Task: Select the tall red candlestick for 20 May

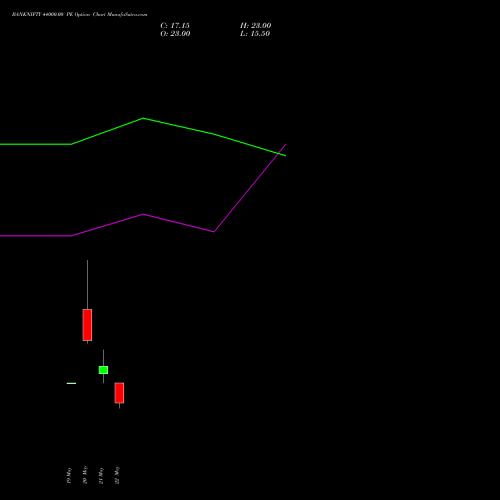Action: [x=87, y=325]
